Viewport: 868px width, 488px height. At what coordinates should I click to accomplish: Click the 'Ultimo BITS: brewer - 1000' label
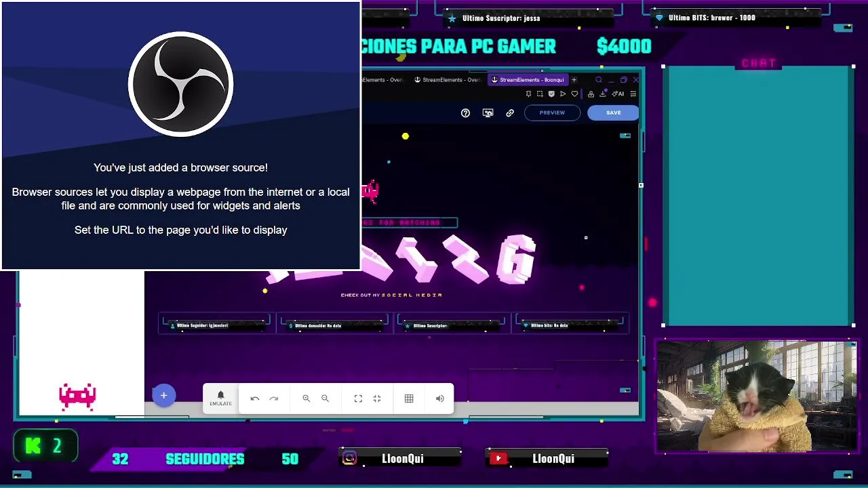[x=711, y=18]
